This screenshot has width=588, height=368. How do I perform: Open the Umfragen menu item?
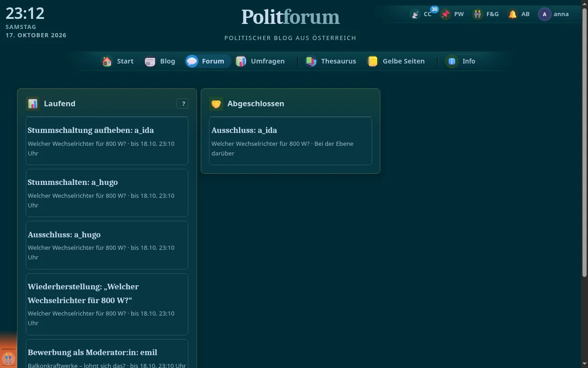(x=260, y=61)
